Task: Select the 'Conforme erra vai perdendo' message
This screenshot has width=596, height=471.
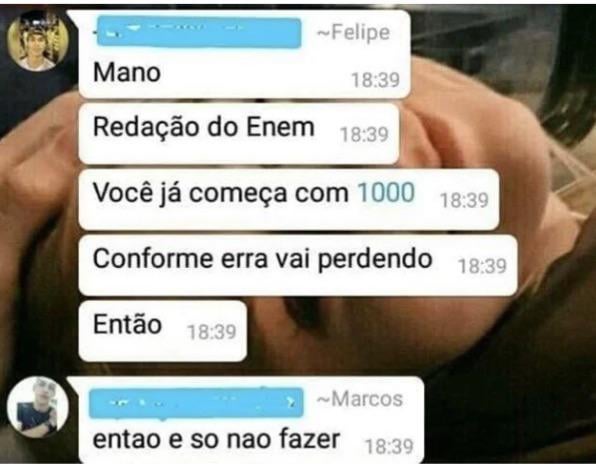Action: coord(298,265)
